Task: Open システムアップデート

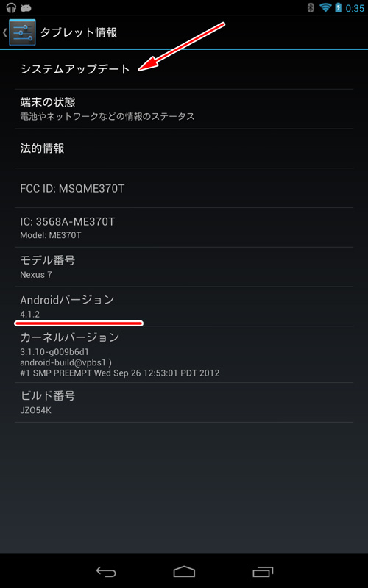Action: (x=184, y=69)
